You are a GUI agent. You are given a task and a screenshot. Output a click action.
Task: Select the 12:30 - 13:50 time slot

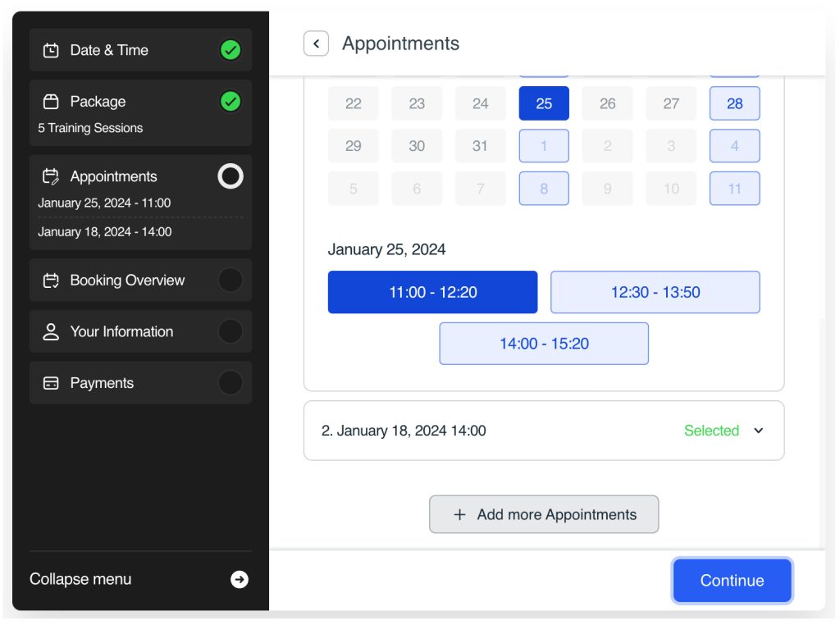pos(655,292)
